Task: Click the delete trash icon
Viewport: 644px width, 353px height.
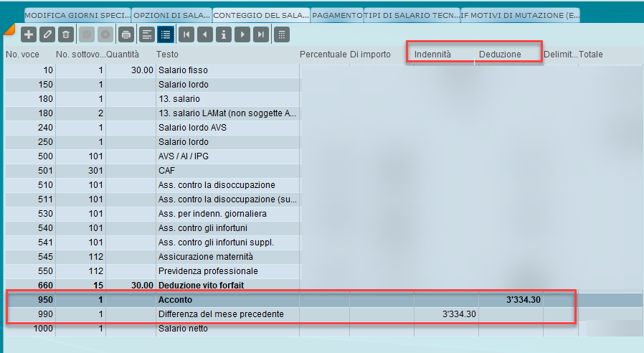Action: pyautogui.click(x=66, y=34)
